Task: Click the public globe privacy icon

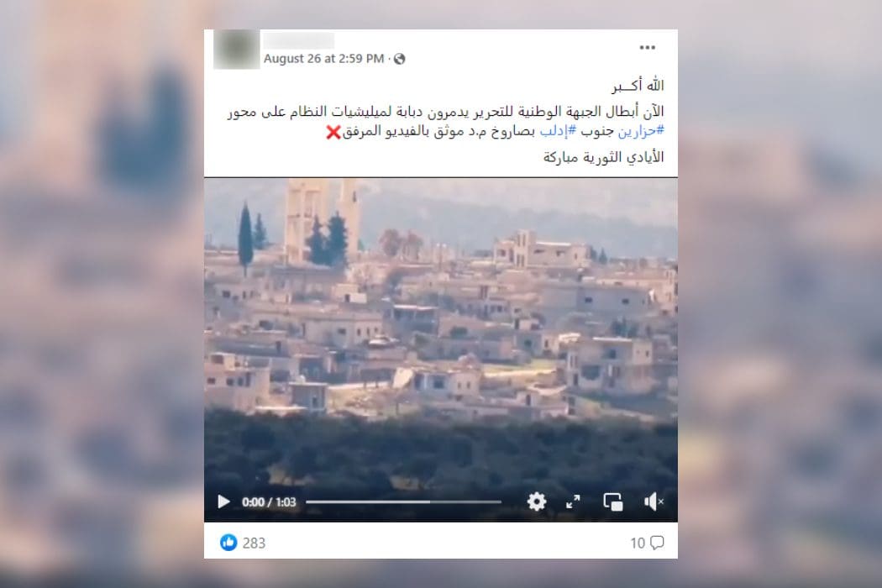Action: [x=399, y=59]
